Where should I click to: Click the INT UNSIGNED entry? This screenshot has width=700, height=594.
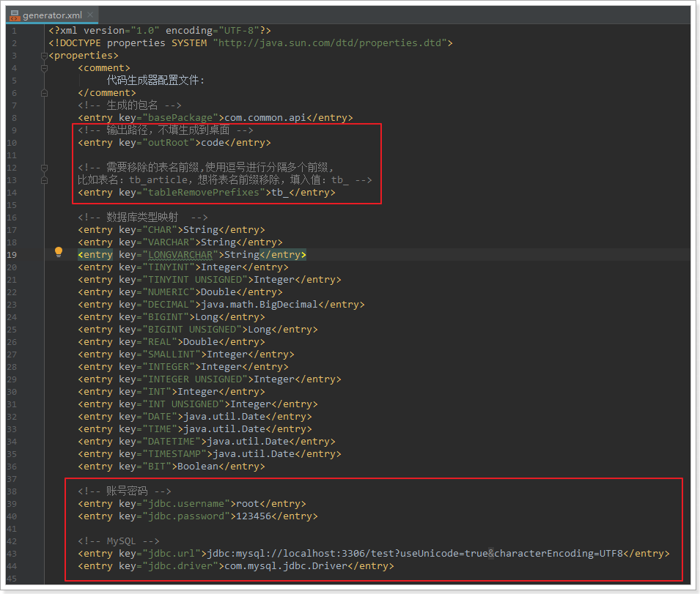[198, 404]
